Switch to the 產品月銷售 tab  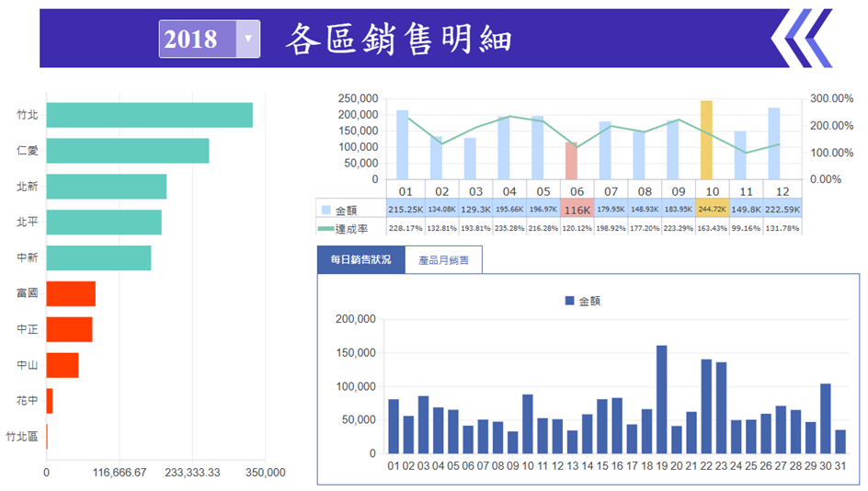tap(443, 260)
